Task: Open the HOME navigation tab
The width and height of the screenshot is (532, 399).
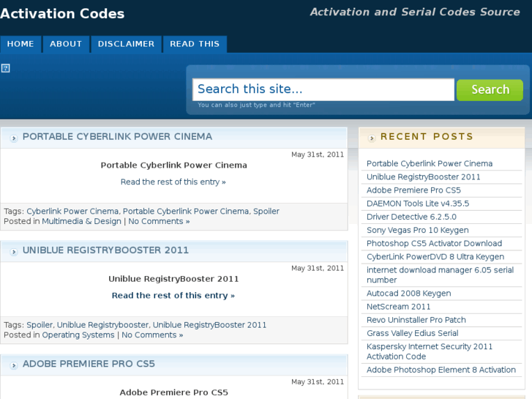Action: click(x=20, y=44)
